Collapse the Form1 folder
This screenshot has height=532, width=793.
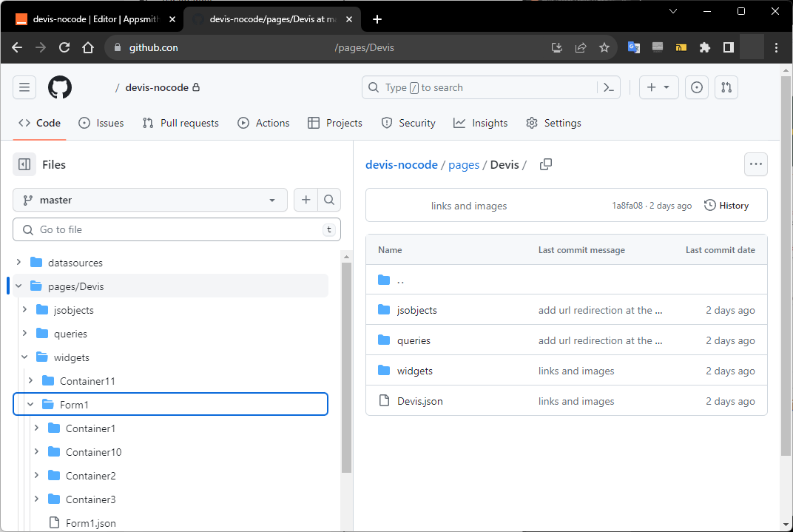tap(31, 404)
